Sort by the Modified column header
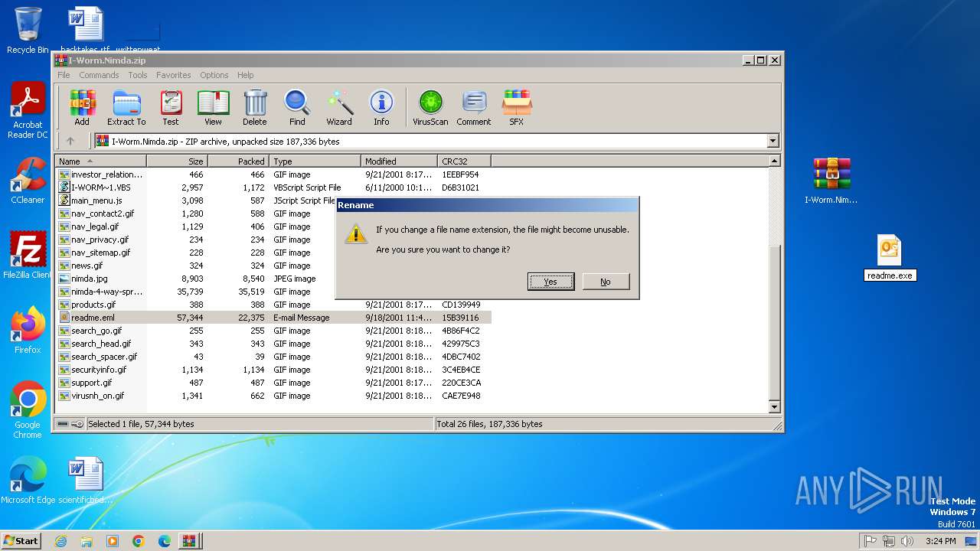 [x=399, y=161]
